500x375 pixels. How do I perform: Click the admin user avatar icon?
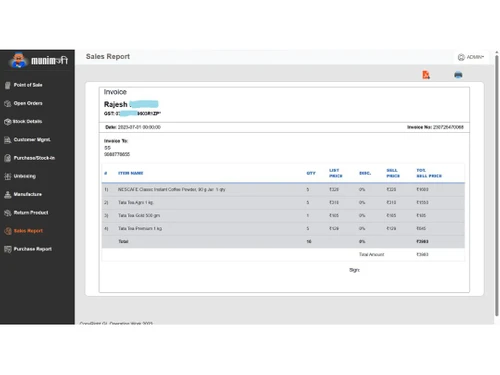coord(461,57)
